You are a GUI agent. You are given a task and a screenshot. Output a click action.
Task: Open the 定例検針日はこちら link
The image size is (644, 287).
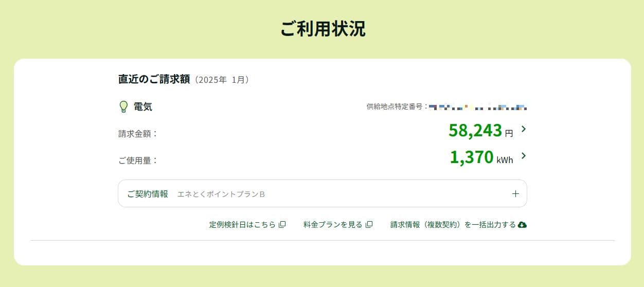242,225
